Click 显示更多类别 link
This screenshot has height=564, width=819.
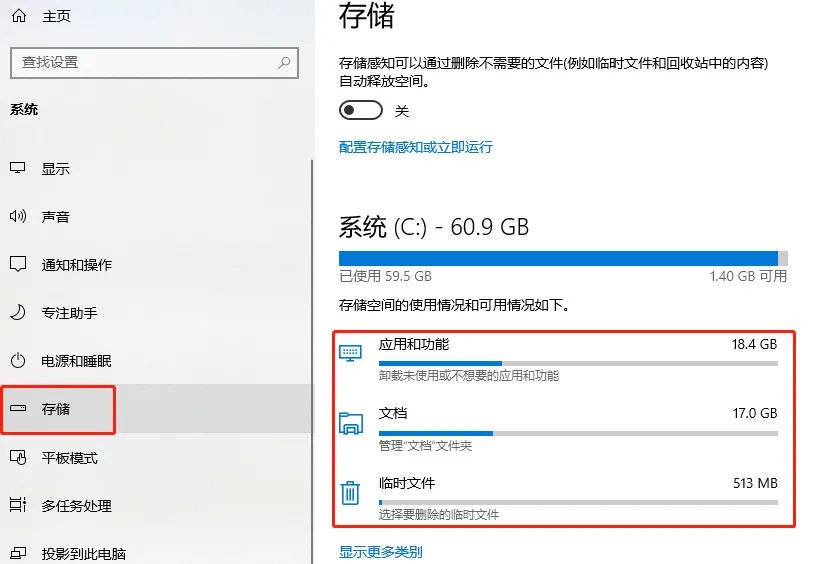(381, 552)
